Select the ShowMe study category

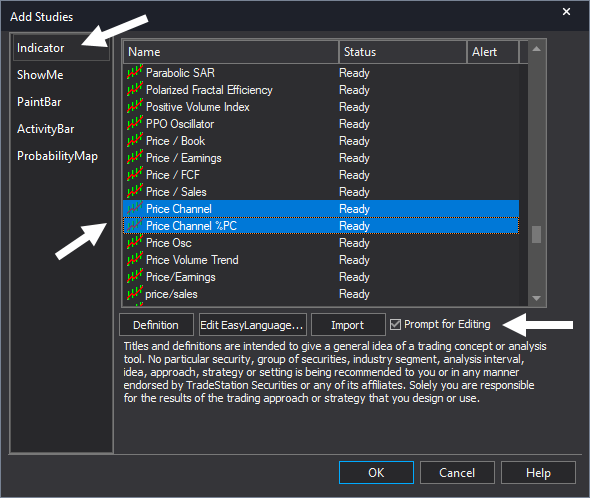click(40, 75)
